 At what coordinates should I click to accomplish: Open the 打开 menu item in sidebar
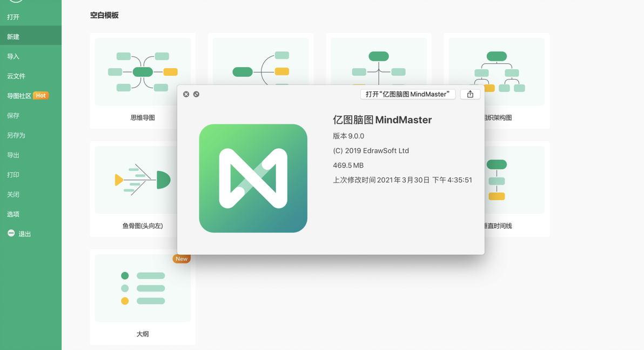pos(13,17)
